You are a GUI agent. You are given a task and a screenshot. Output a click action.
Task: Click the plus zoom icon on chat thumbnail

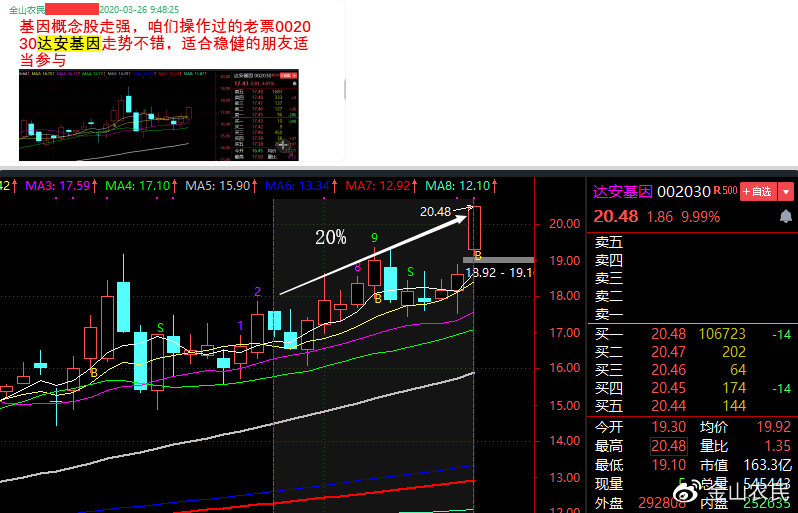283,145
